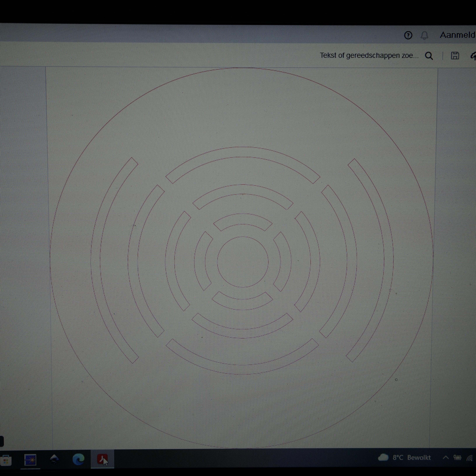Open the notifications bell

pyautogui.click(x=424, y=35)
